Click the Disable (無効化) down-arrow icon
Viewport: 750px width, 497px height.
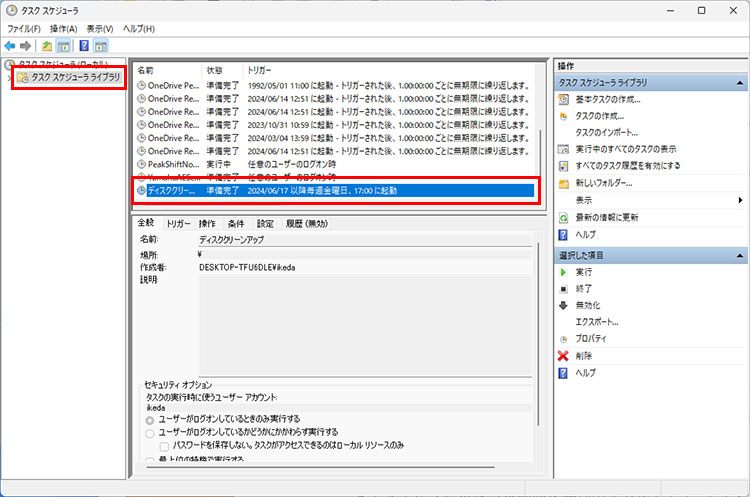click(x=564, y=305)
